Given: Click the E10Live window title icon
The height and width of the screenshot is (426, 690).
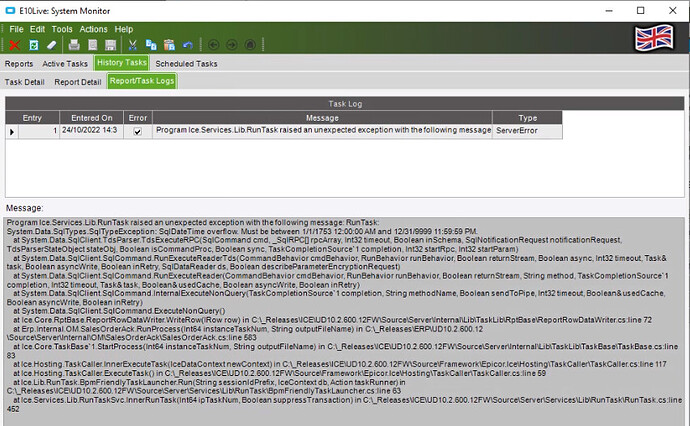Looking at the screenshot, I should click(x=10, y=11).
